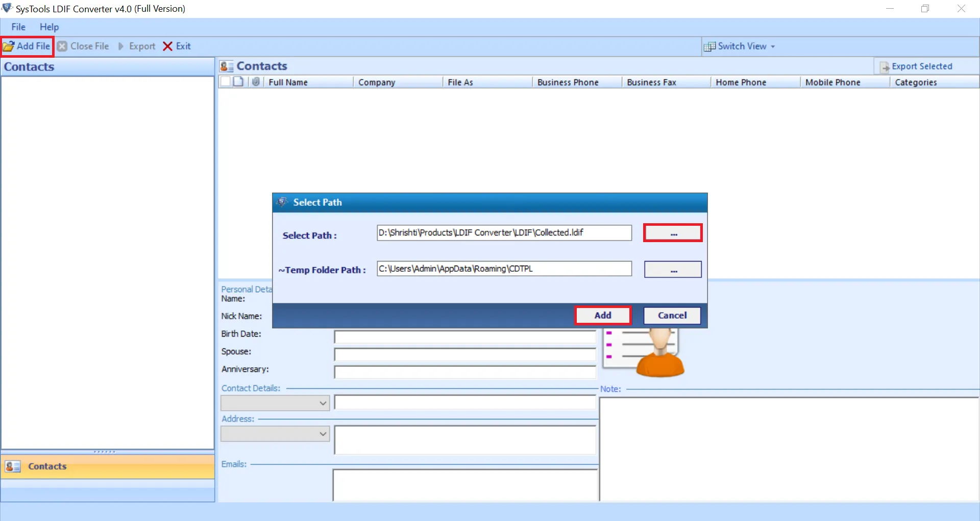Click the document icon column header
The image size is (980, 521).
(x=238, y=82)
